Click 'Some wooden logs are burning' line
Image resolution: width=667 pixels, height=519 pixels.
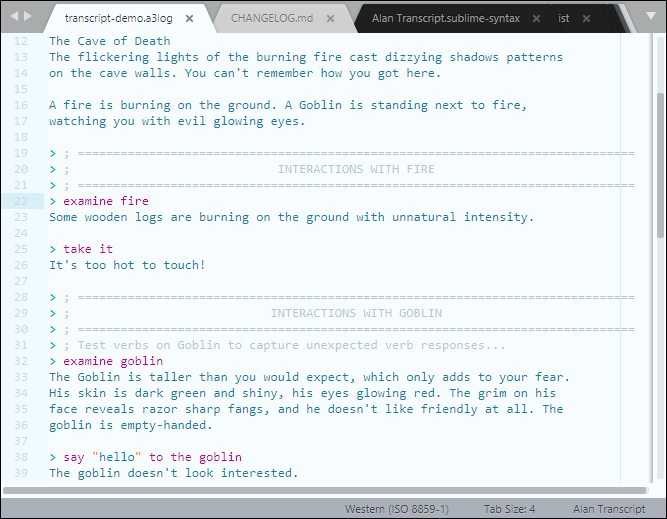[291, 217]
